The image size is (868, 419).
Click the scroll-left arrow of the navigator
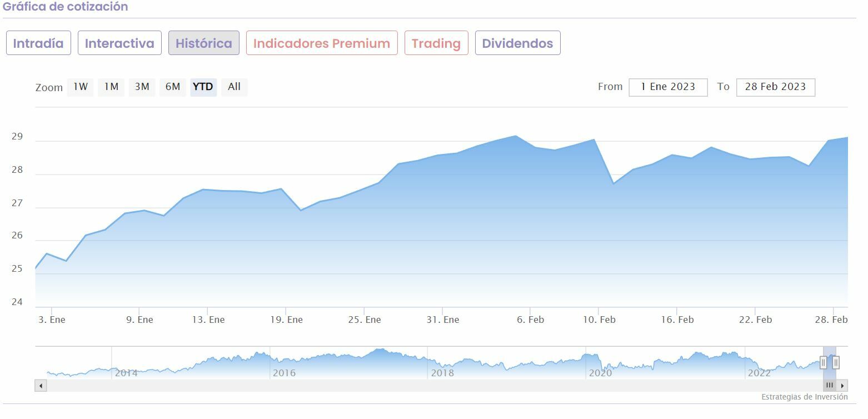pyautogui.click(x=41, y=385)
